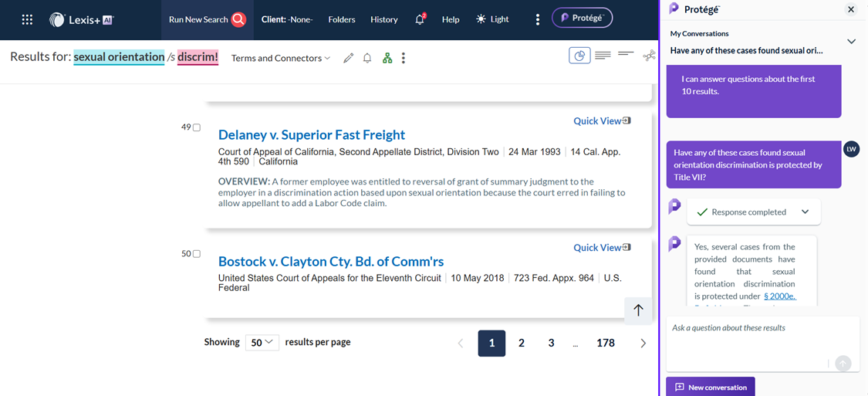Switch to title-only view lines icon
Screen dimensions: 868x396
point(626,54)
